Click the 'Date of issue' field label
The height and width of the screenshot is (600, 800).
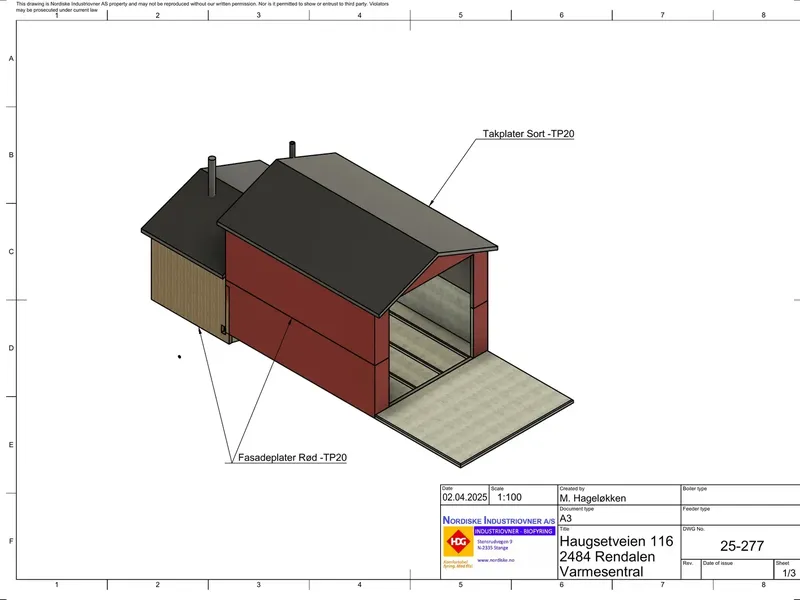(717, 563)
